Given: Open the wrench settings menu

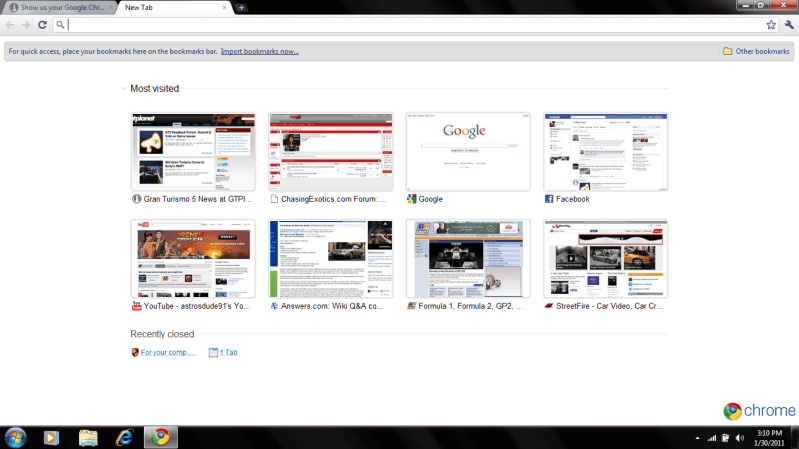Looking at the screenshot, I should 789,24.
